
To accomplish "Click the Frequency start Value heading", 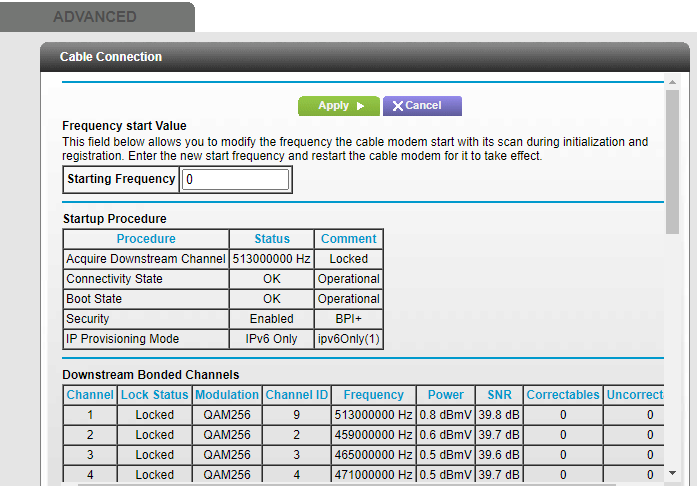I will click(124, 126).
